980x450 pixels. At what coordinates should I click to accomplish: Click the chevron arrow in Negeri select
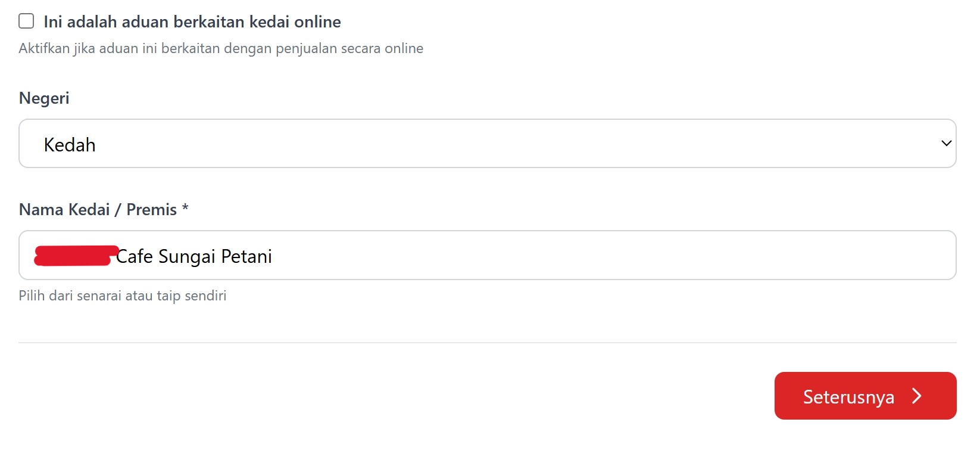(x=946, y=144)
